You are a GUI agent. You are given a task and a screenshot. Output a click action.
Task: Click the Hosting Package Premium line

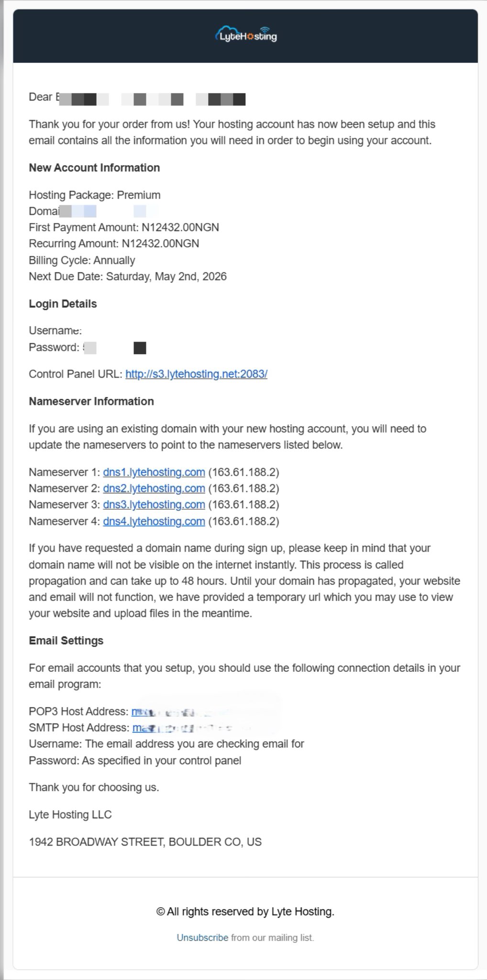pyautogui.click(x=95, y=195)
